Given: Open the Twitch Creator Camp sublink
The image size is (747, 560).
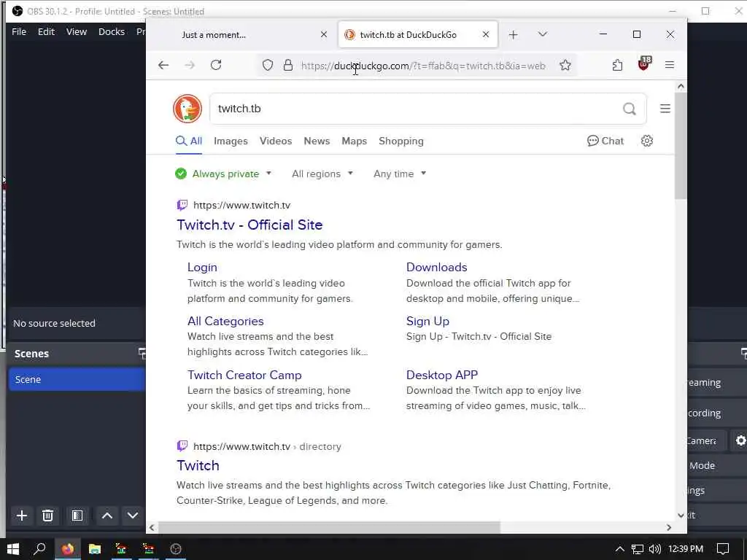Looking at the screenshot, I should pos(244,376).
